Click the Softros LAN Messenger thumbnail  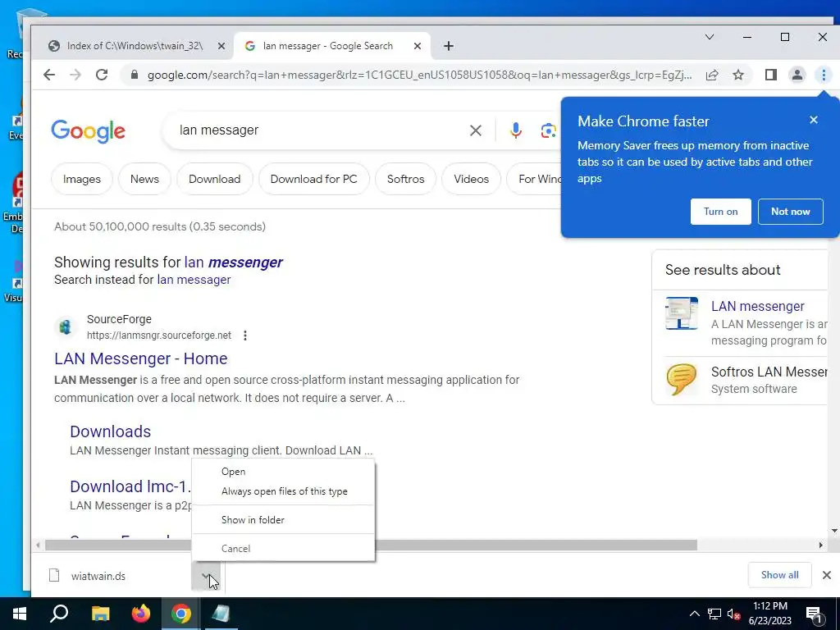point(682,379)
